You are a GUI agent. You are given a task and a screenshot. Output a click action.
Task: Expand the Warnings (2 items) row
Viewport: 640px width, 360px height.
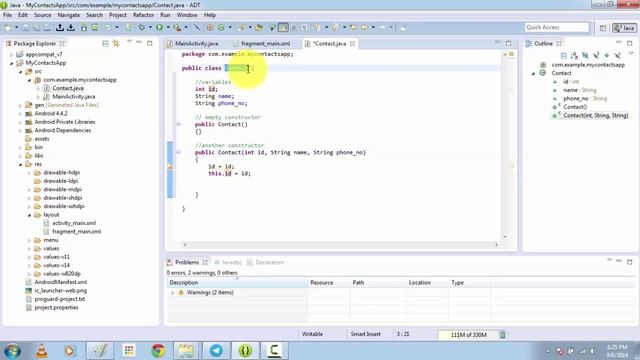click(173, 293)
